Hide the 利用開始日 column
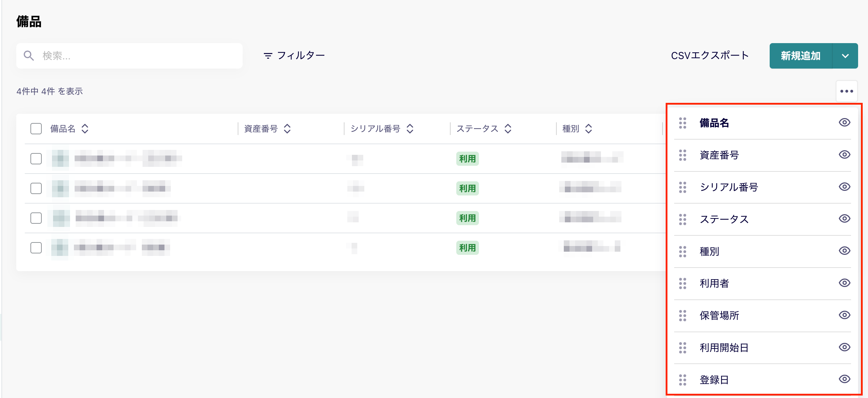 (x=845, y=347)
